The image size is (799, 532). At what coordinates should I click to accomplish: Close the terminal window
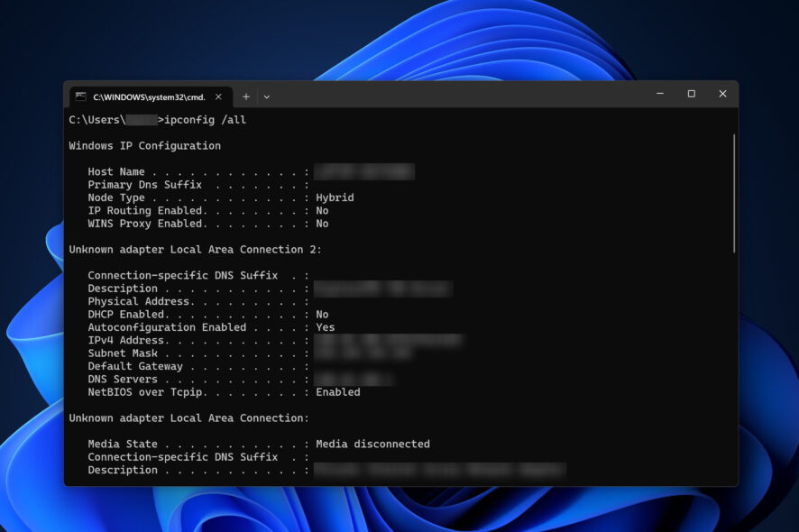[x=722, y=94]
